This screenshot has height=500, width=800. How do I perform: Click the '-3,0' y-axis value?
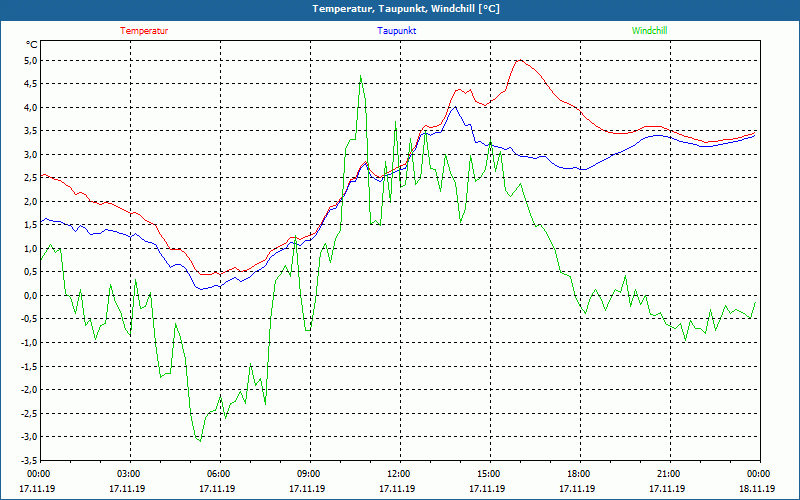30,437
